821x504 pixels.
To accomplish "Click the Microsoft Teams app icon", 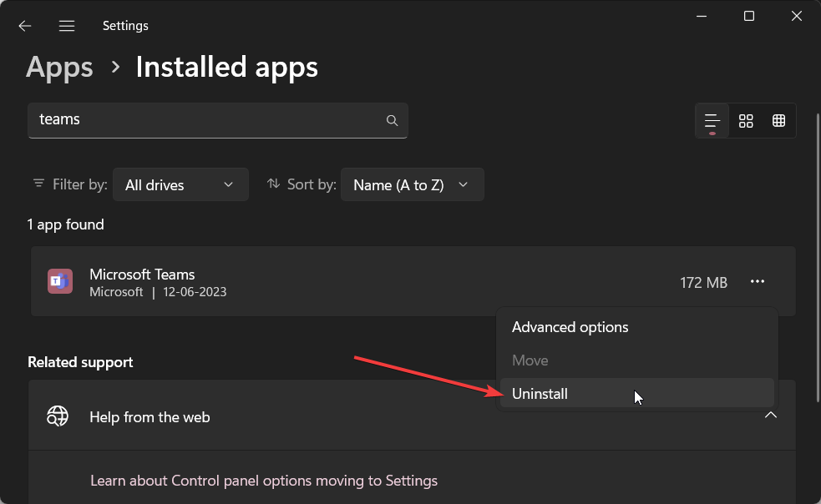I will [x=60, y=281].
